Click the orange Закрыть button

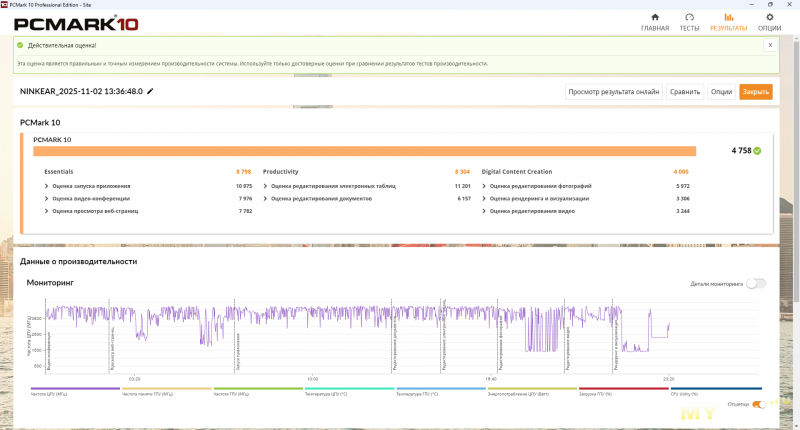click(756, 91)
